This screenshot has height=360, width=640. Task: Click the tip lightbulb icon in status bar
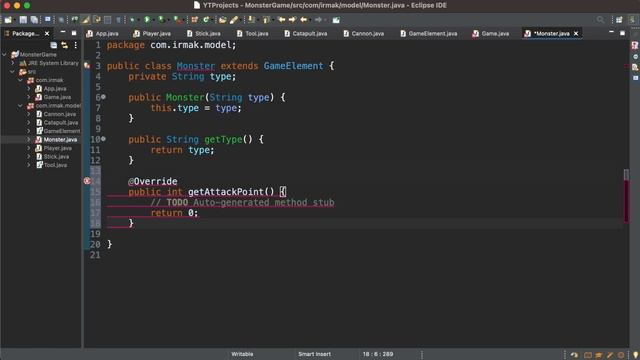pyautogui.click(x=635, y=355)
